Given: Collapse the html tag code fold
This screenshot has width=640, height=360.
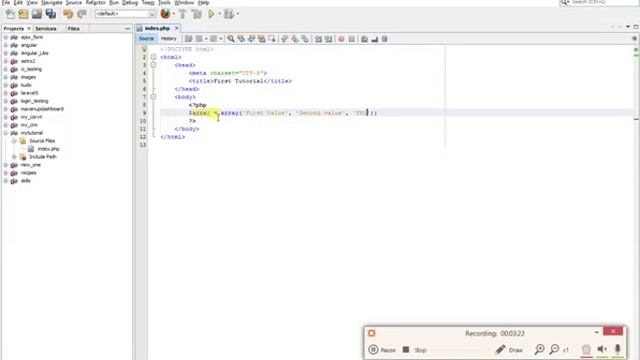Looking at the screenshot, I should click(x=153, y=57).
